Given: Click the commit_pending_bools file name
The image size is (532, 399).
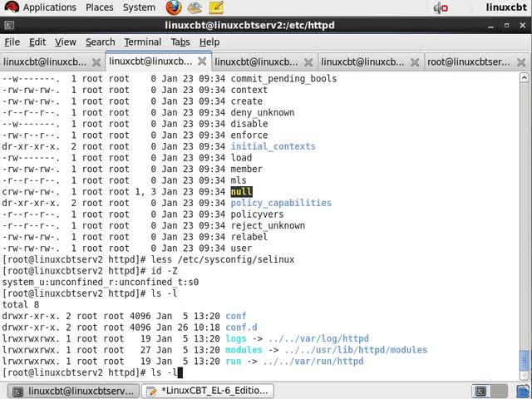Looking at the screenshot, I should tap(283, 79).
